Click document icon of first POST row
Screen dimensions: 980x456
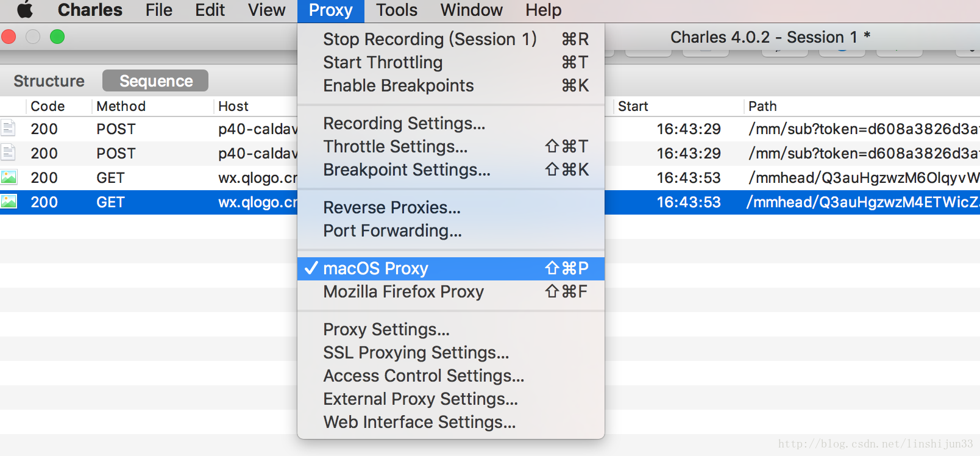pyautogui.click(x=8, y=128)
